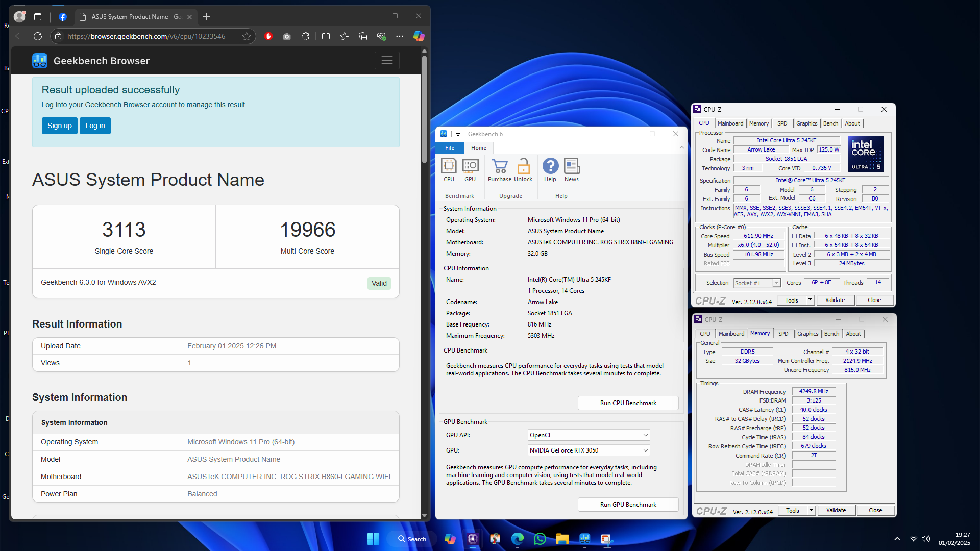Open the Help icon in Geekbench 6
The height and width of the screenshot is (551, 980).
click(x=550, y=170)
